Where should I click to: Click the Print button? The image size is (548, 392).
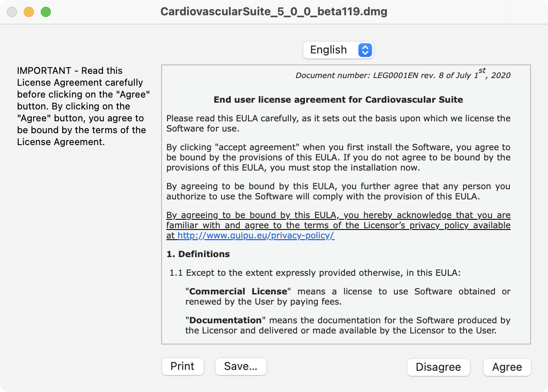point(182,366)
